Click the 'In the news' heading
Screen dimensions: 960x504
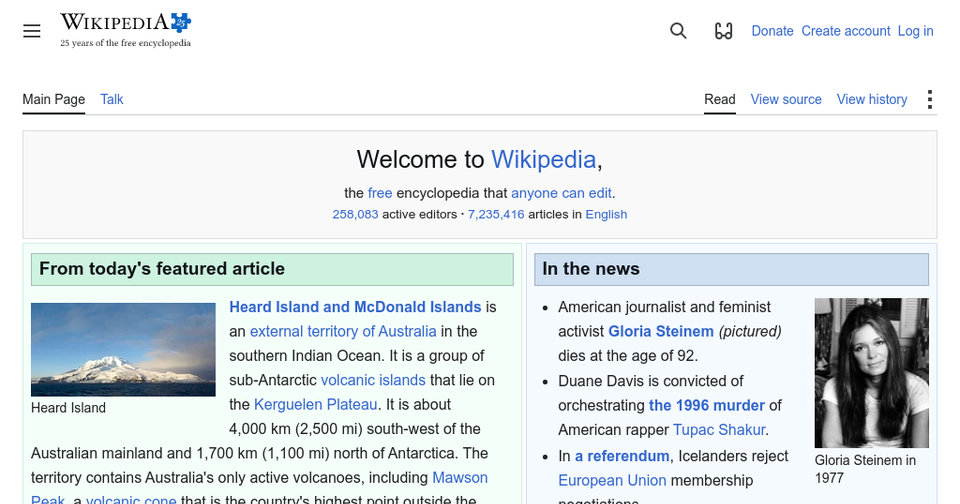(591, 269)
